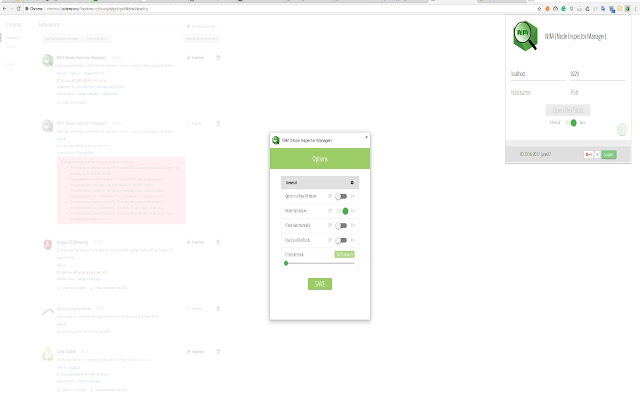Click the SAVE button in Options dialog
The image size is (640, 400).
pos(320,284)
